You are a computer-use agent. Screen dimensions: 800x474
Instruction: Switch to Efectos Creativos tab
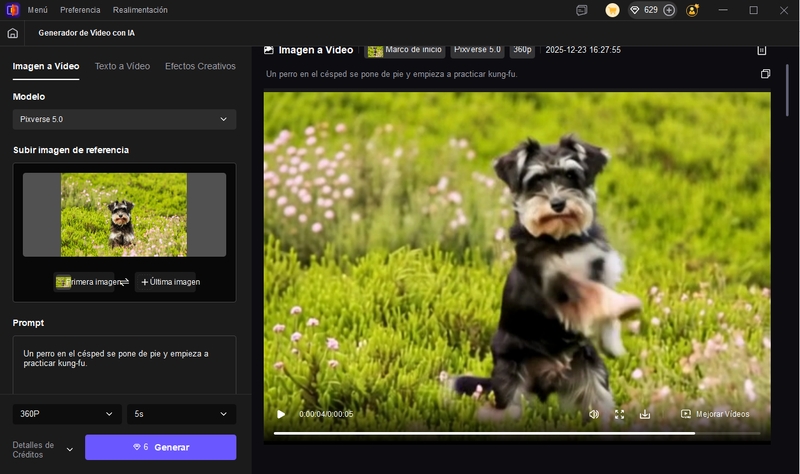click(x=200, y=66)
